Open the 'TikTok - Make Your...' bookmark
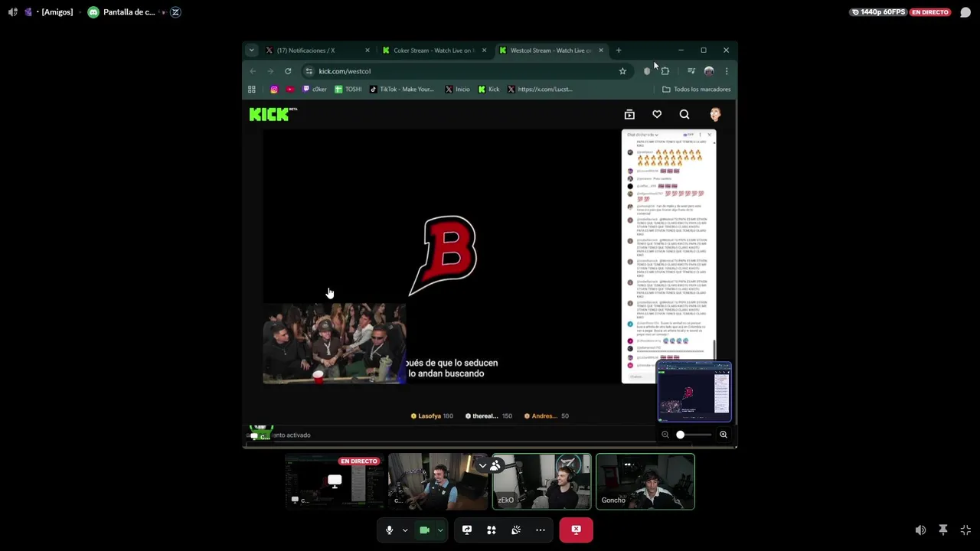This screenshot has width=980, height=551. pyautogui.click(x=402, y=90)
